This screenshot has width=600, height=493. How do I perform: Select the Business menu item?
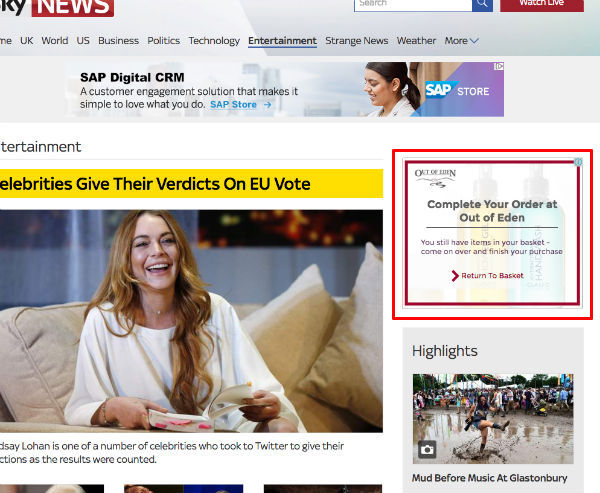(118, 41)
